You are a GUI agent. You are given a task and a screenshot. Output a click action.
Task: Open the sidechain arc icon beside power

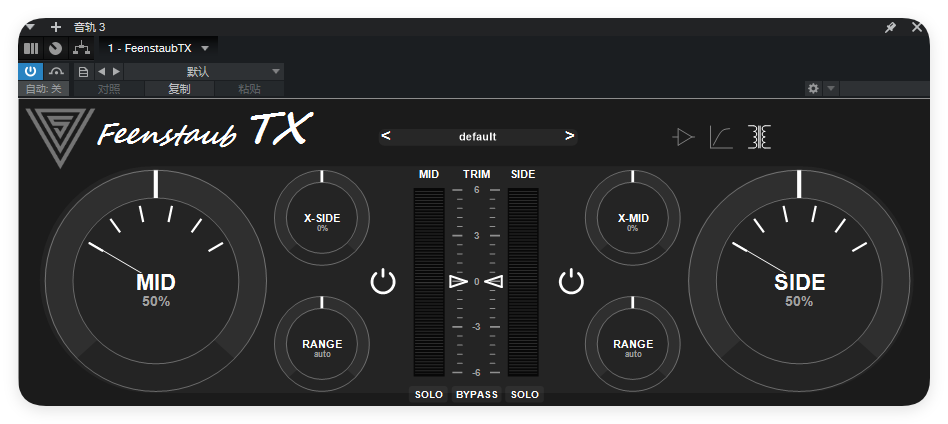coord(56,71)
